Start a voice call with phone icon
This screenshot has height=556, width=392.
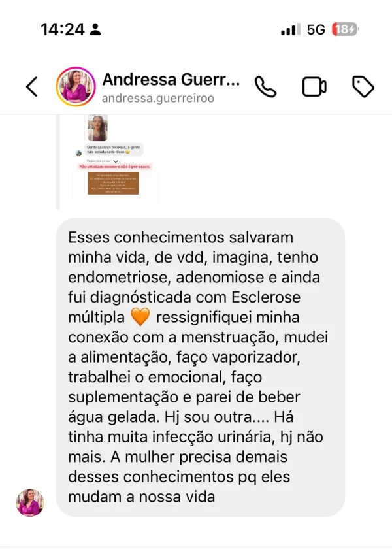tap(265, 87)
